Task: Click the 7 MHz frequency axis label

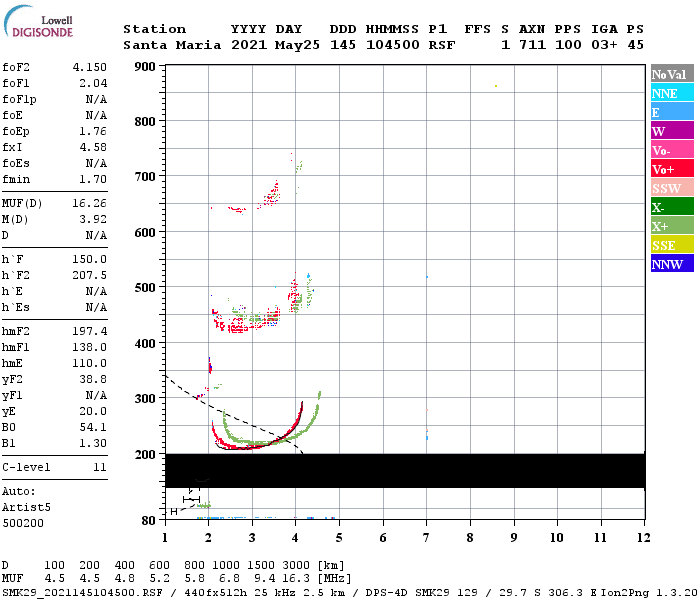Action: point(426,538)
